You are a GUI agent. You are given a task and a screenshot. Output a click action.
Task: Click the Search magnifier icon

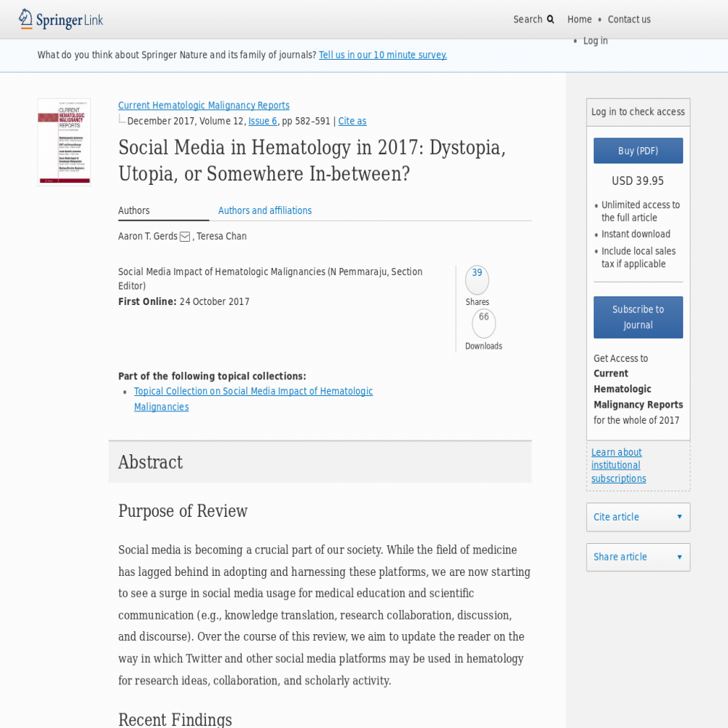pos(550,20)
